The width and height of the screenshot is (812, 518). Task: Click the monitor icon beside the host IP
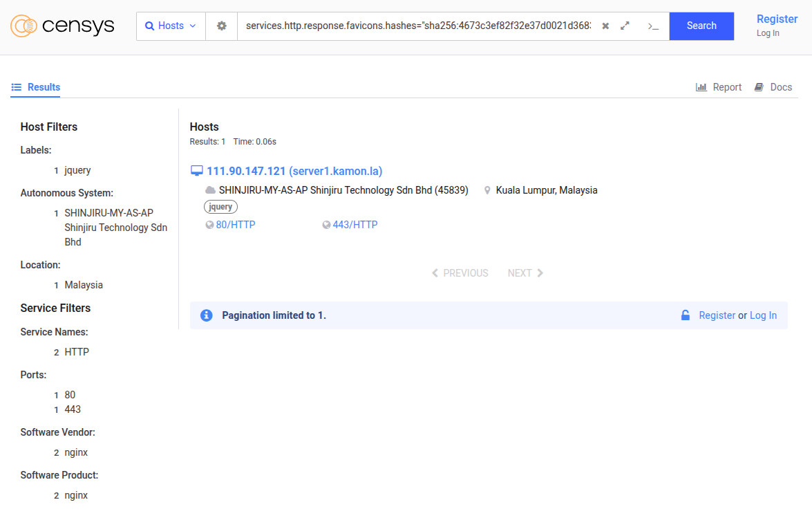(x=197, y=171)
